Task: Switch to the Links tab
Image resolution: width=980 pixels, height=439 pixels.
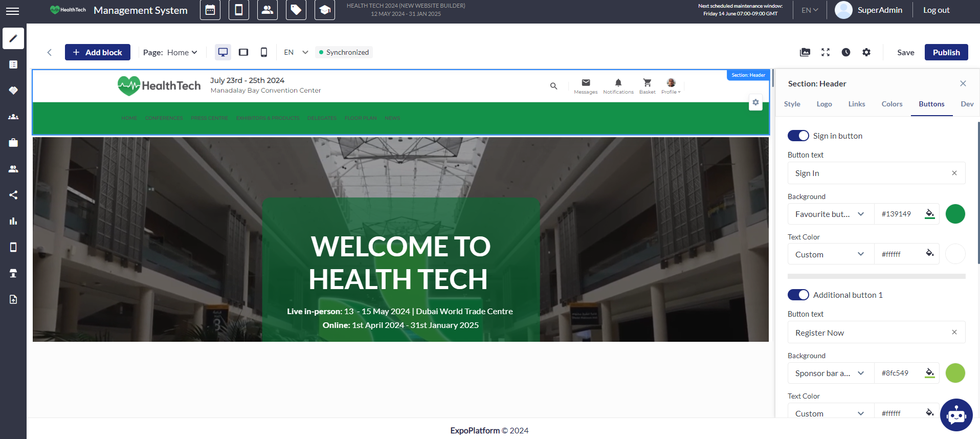Action: click(857, 104)
